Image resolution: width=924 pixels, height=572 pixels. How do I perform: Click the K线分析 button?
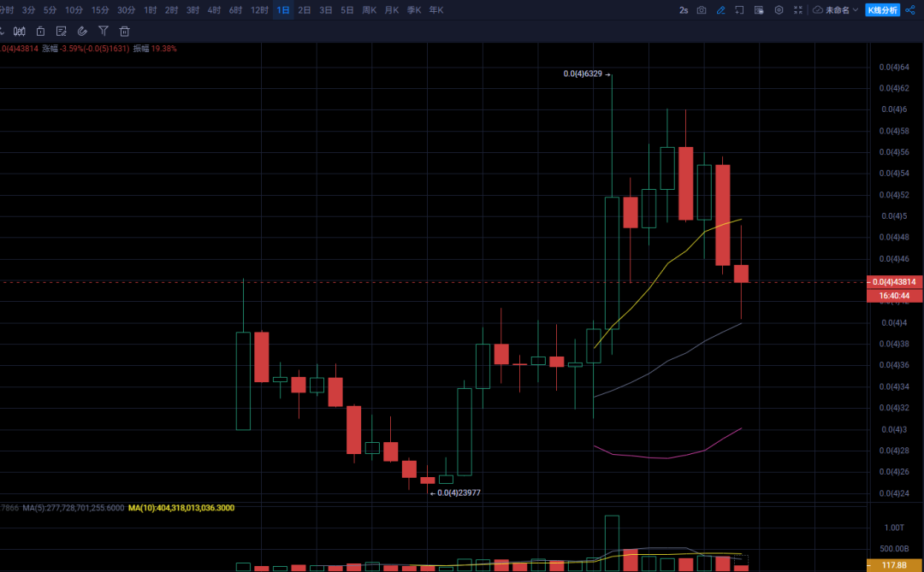[882, 10]
